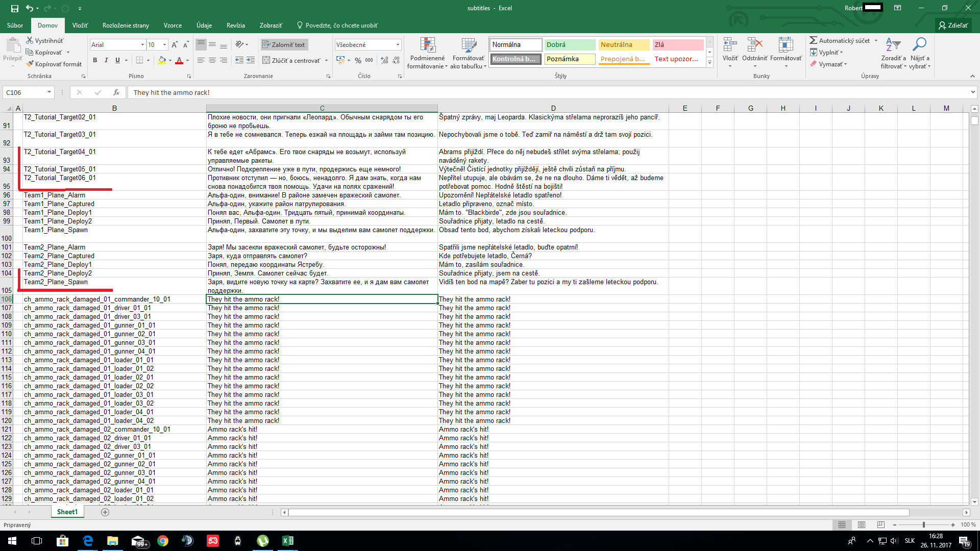Screen dimensions: 980x551
Task: Click the zoom slider handle
Action: click(x=924, y=524)
